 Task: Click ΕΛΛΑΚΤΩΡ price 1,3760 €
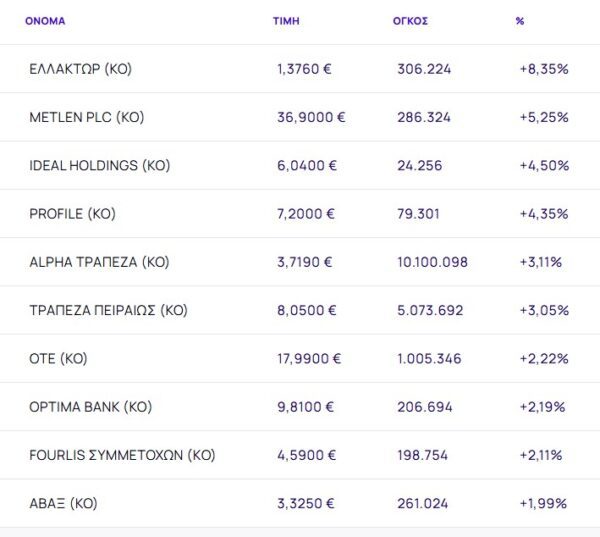coord(306,69)
